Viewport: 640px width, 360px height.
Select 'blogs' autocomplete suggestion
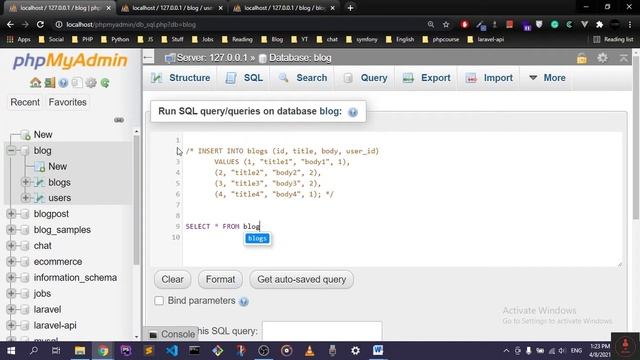(x=257, y=238)
